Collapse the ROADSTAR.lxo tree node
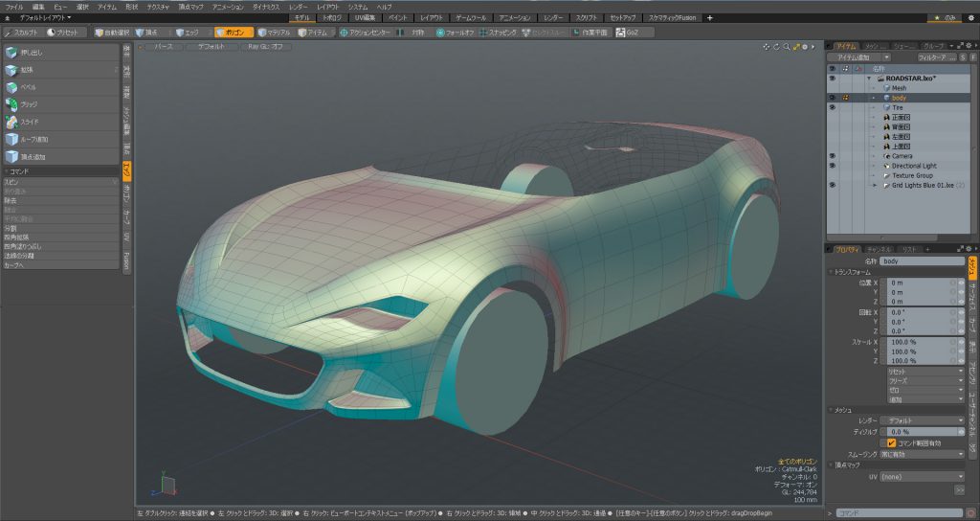 [868, 79]
